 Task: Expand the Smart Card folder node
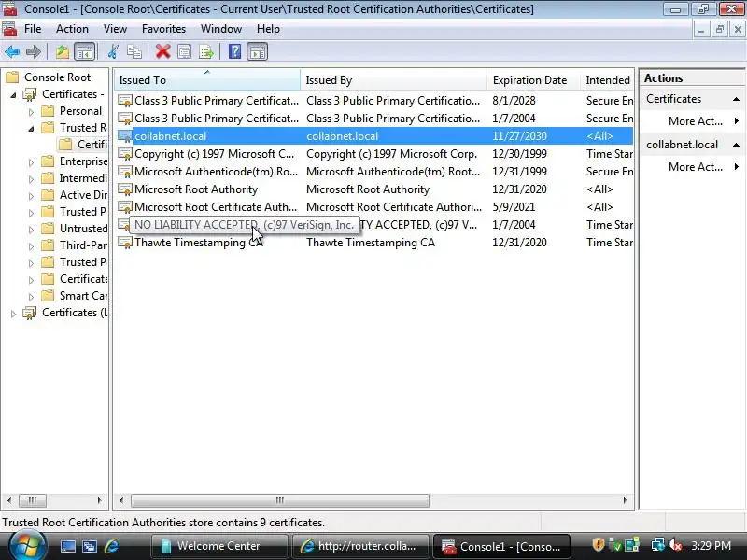click(31, 297)
